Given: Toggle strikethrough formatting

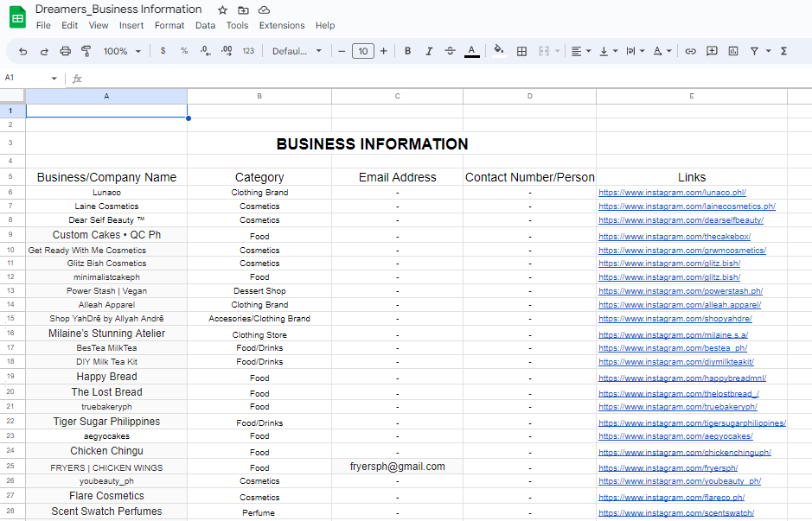Looking at the screenshot, I should [450, 51].
